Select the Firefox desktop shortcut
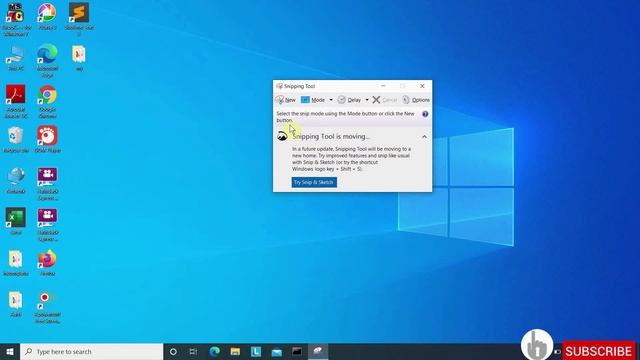 (x=47, y=263)
